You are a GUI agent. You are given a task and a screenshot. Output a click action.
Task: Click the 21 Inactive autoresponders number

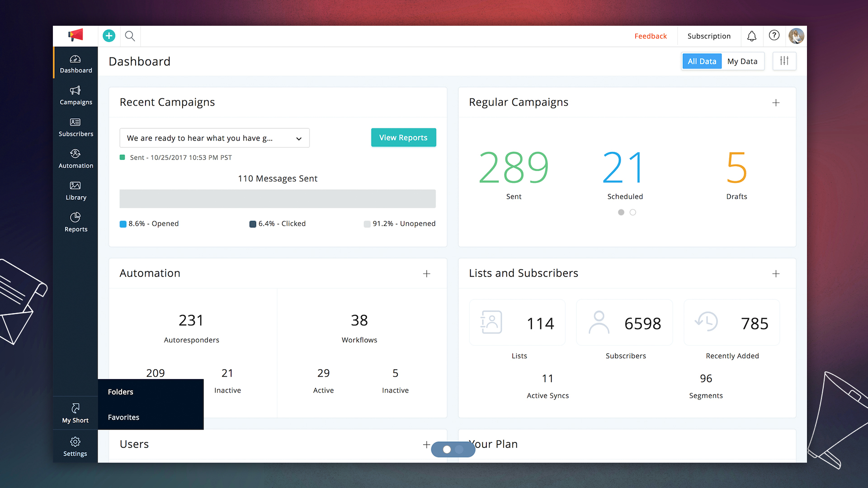227,373
